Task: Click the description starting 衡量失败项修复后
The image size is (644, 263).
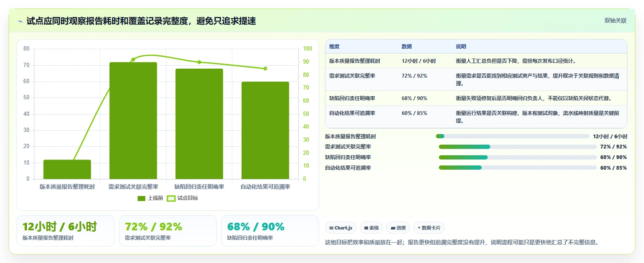Action: [534, 98]
